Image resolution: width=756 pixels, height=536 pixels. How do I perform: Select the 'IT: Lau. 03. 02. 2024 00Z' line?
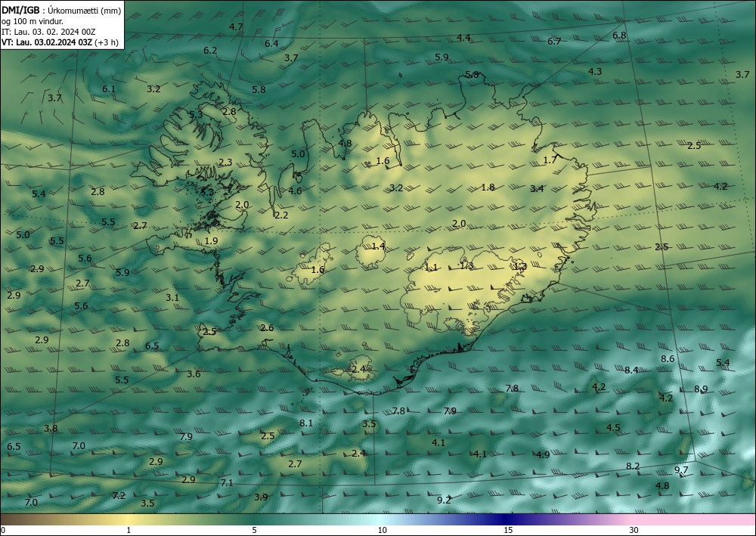[48, 32]
